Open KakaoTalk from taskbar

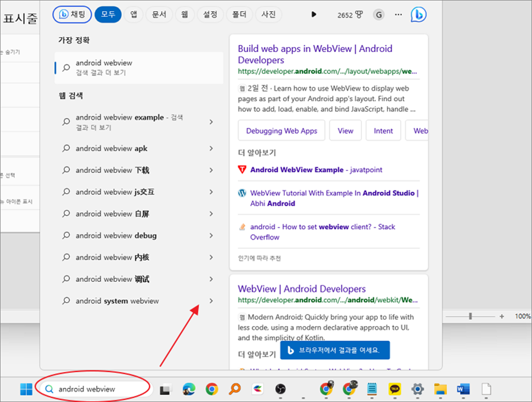[x=395, y=389]
